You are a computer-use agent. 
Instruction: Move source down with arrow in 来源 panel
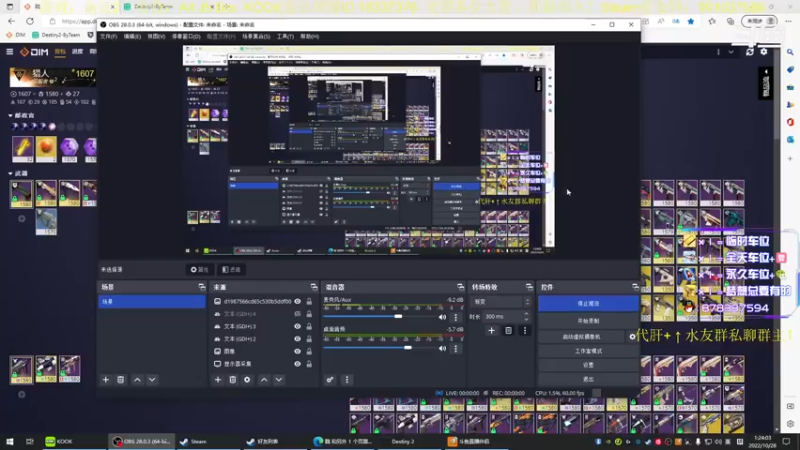(x=279, y=380)
